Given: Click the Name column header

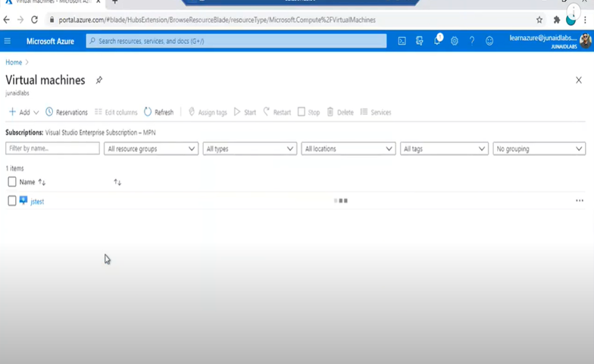Looking at the screenshot, I should (x=27, y=182).
